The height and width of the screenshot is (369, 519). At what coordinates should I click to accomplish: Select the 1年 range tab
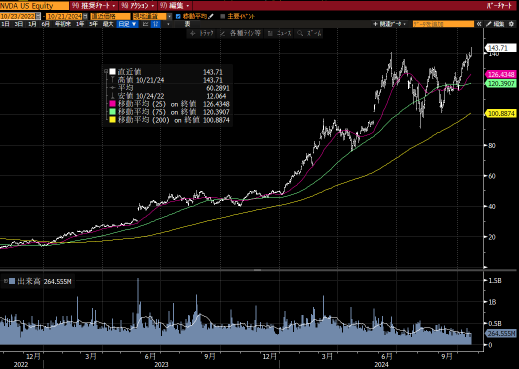tap(80, 24)
